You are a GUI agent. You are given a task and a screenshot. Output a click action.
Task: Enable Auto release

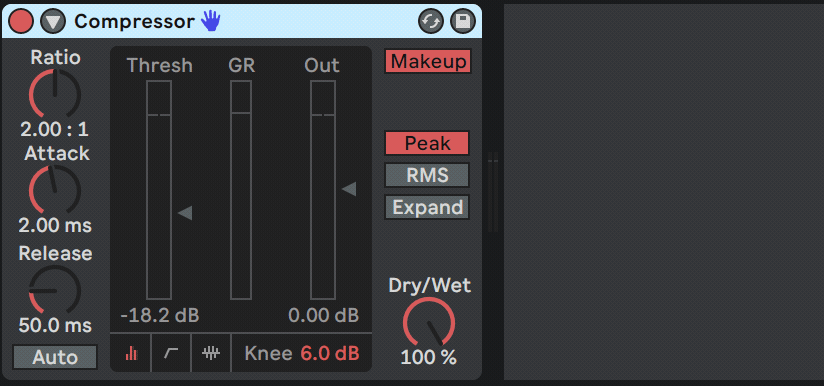55,357
